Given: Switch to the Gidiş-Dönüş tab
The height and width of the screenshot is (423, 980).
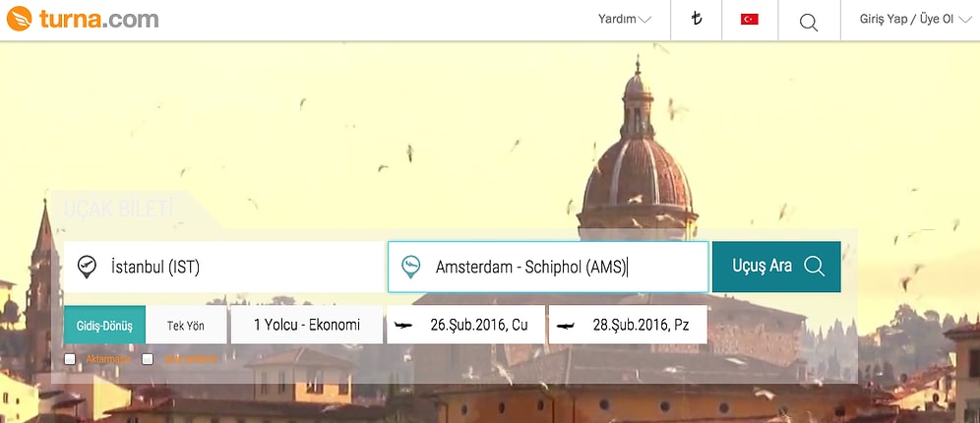Looking at the screenshot, I should [104, 325].
